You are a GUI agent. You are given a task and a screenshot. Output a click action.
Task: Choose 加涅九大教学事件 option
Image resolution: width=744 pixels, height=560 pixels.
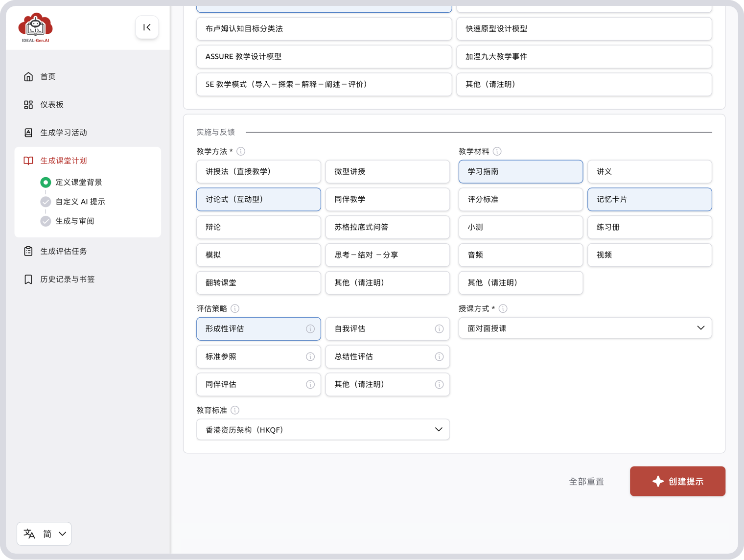point(584,57)
